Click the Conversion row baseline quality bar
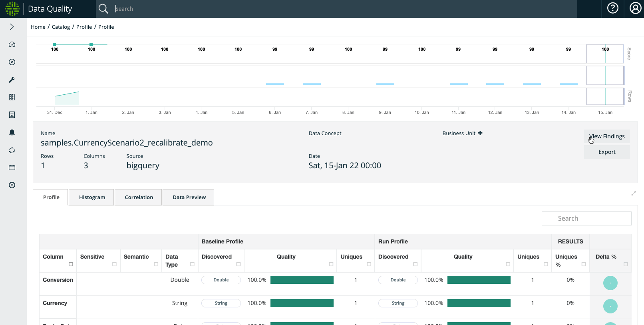 click(302, 280)
